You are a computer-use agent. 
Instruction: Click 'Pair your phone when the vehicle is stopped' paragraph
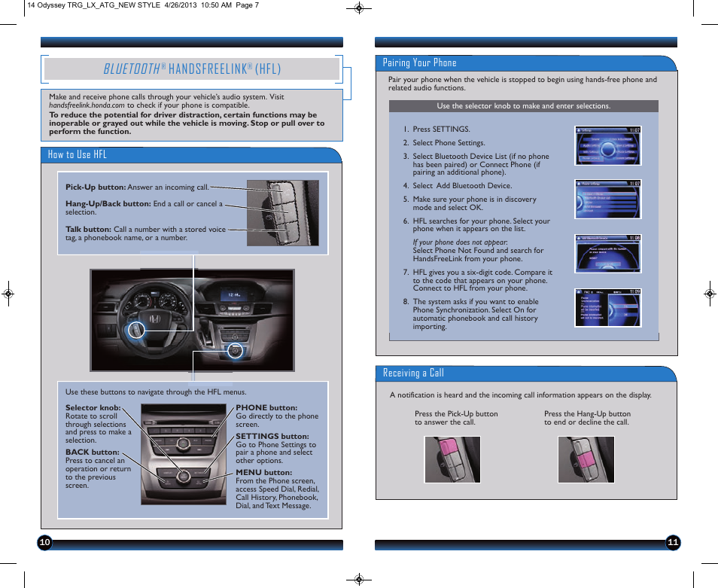522,84
